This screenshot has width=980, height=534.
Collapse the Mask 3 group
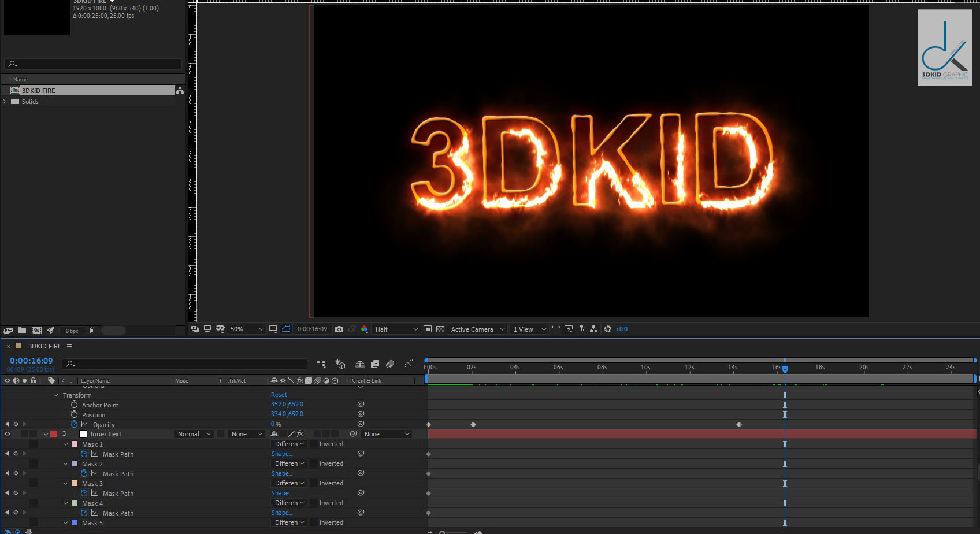(x=66, y=484)
